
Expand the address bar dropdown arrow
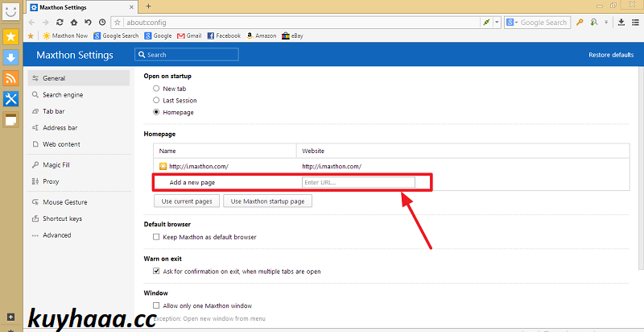pyautogui.click(x=497, y=23)
